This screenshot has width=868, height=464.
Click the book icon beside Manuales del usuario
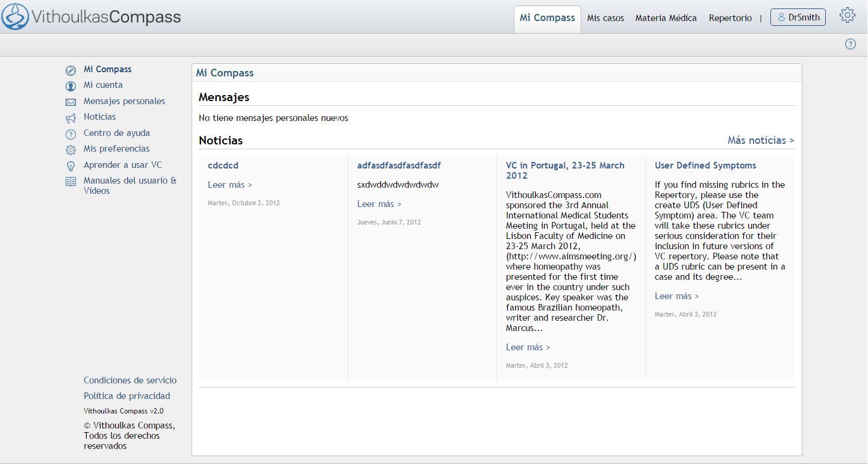click(x=71, y=182)
